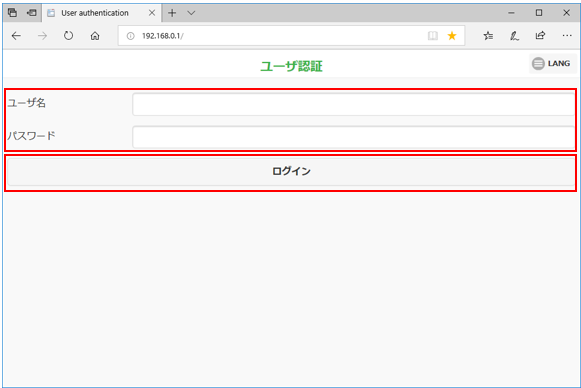This screenshot has width=581, height=388.
Task: Open the LANG language menu
Action: click(x=552, y=63)
